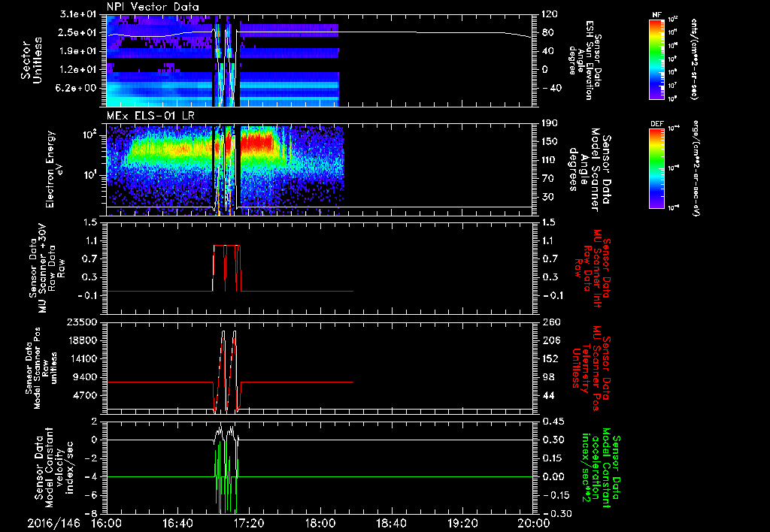This screenshot has height=532, width=770.
Task: Click the 20:00 time axis label
Action: [x=534, y=523]
